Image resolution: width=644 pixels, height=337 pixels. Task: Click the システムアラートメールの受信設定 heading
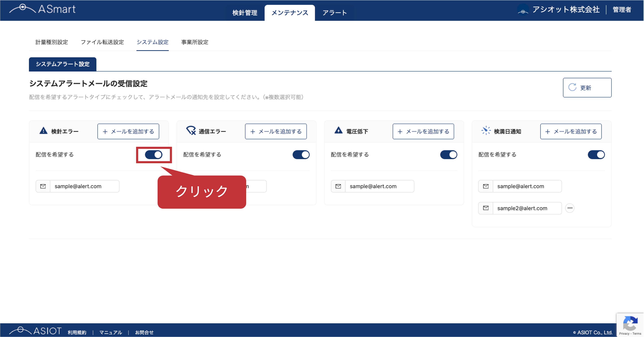[x=88, y=84]
